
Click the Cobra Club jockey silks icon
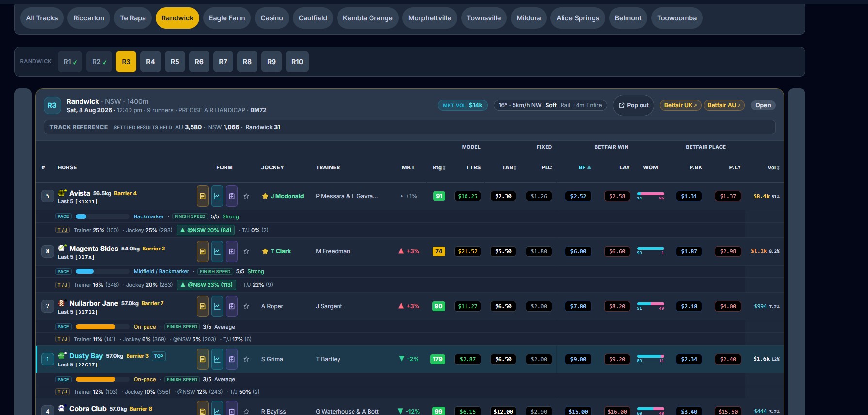click(62, 408)
